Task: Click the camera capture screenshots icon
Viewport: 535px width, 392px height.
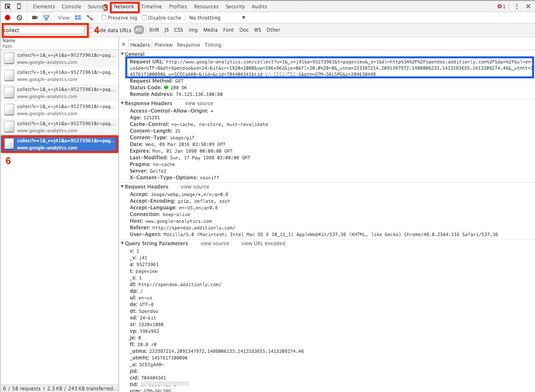Action: click(35, 18)
